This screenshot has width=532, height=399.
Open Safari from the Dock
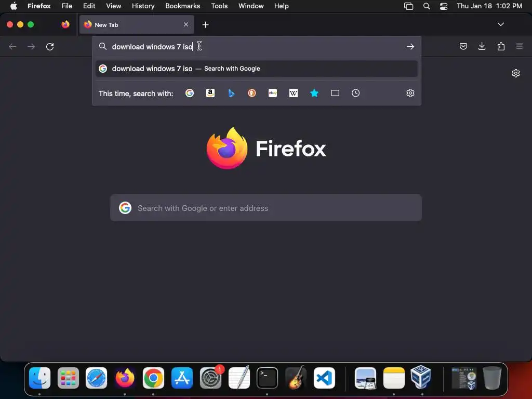click(x=96, y=378)
